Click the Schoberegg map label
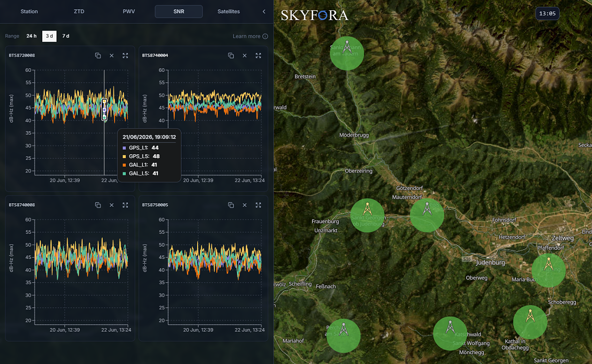Image resolution: width=592 pixels, height=364 pixels. point(562,303)
